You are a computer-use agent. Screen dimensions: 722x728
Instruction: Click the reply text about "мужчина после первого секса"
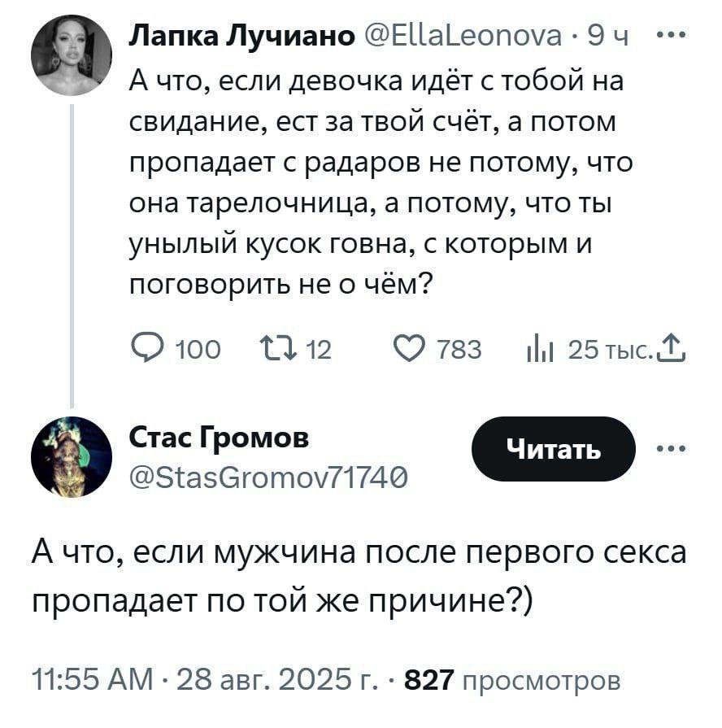pos(358,575)
